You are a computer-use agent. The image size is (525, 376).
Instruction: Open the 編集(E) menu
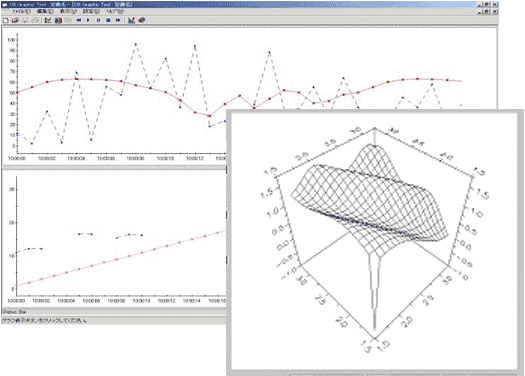45,11
